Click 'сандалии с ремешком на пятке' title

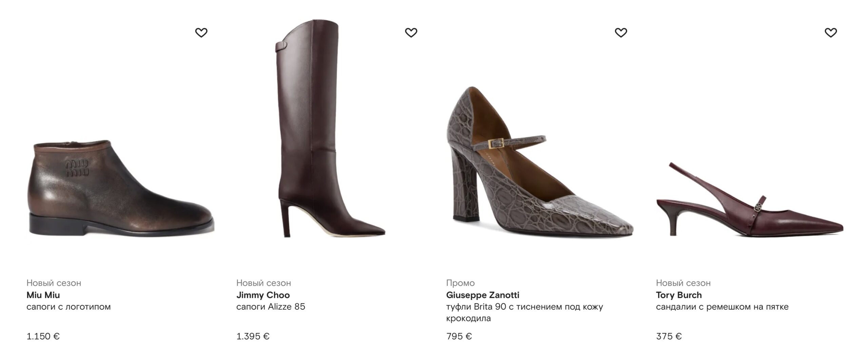722,307
